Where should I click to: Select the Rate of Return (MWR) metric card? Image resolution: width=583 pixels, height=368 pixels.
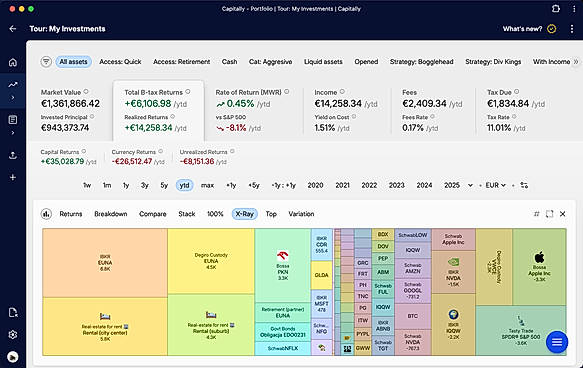pos(254,110)
